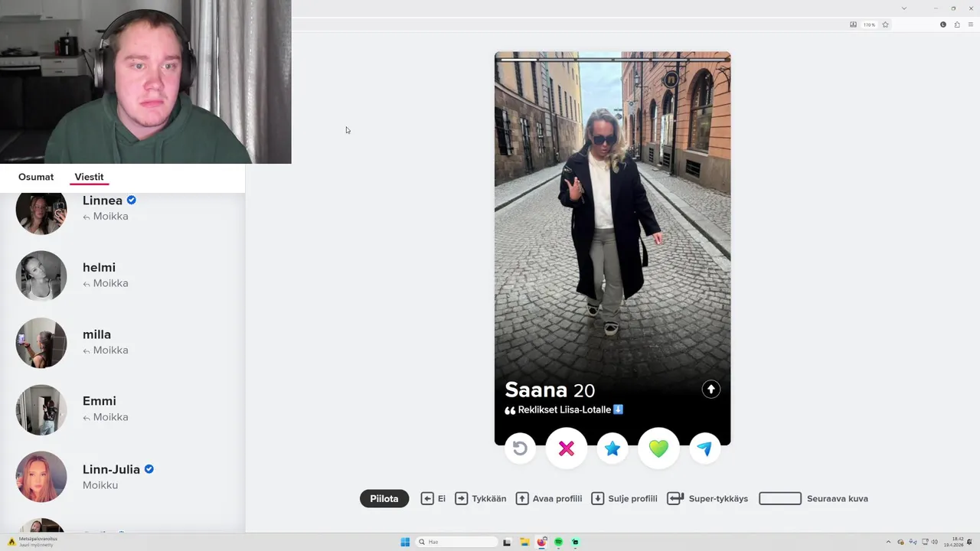980x551 pixels.
Task: Click the Windows taskbar search box
Action: pos(457,542)
